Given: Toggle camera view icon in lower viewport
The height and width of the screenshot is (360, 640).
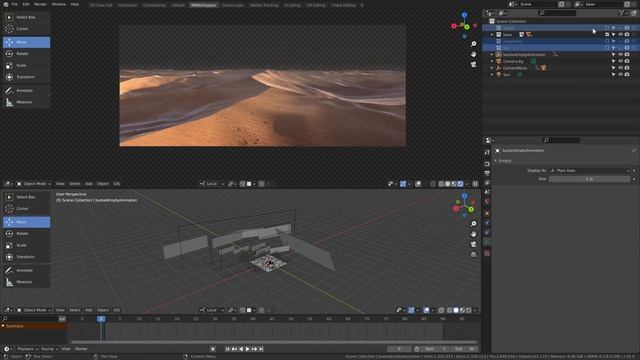Looking at the screenshot, I should coord(473,244).
